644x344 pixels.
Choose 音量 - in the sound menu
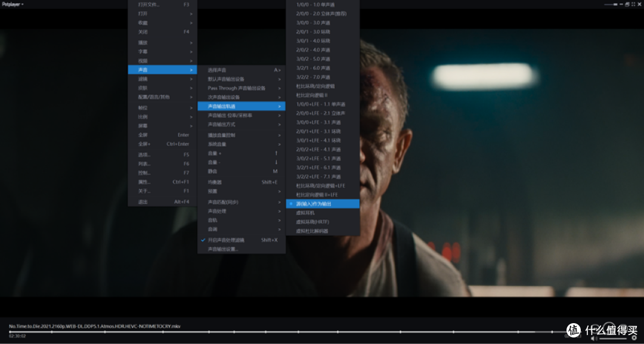pyautogui.click(x=241, y=162)
